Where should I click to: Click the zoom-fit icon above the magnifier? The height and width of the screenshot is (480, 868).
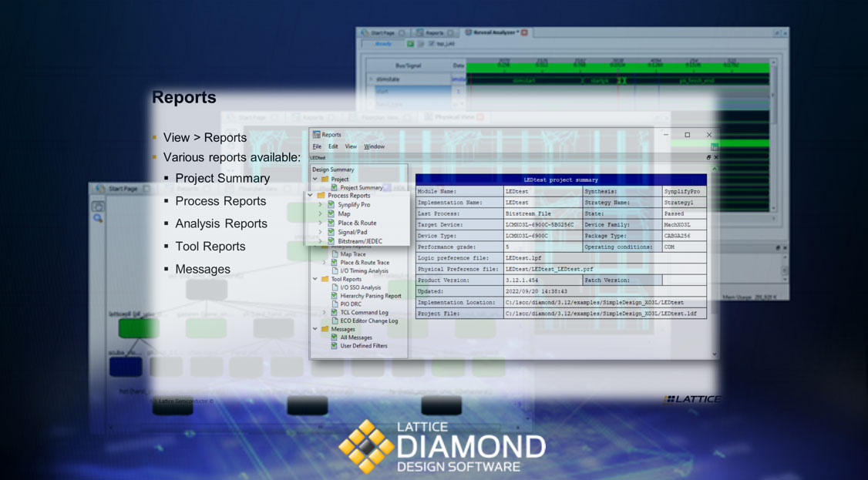(98, 206)
